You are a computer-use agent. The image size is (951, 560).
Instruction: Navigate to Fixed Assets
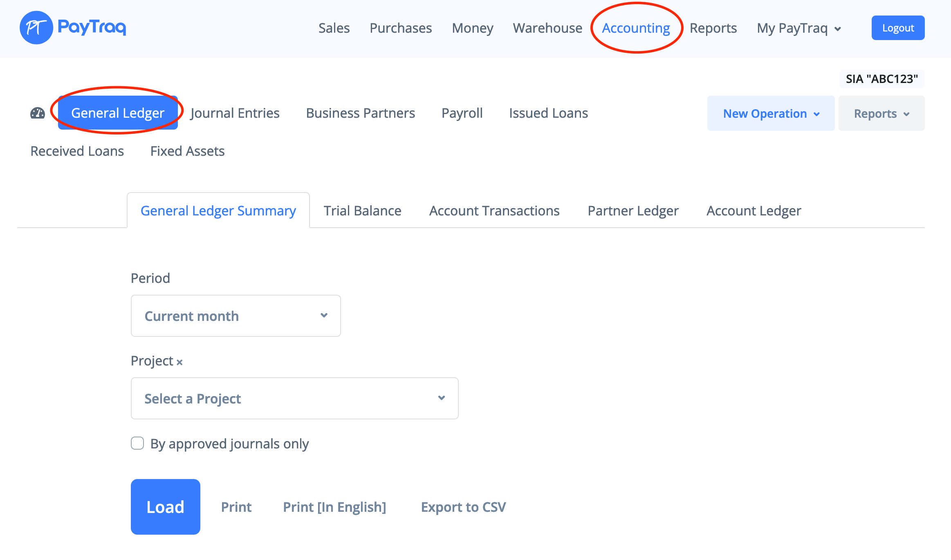187,151
